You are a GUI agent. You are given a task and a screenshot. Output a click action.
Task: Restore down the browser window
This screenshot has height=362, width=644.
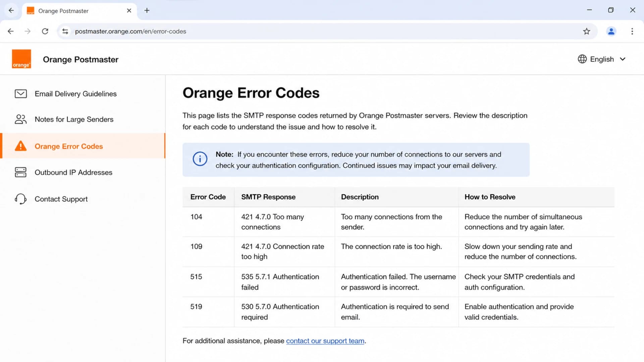coord(611,10)
